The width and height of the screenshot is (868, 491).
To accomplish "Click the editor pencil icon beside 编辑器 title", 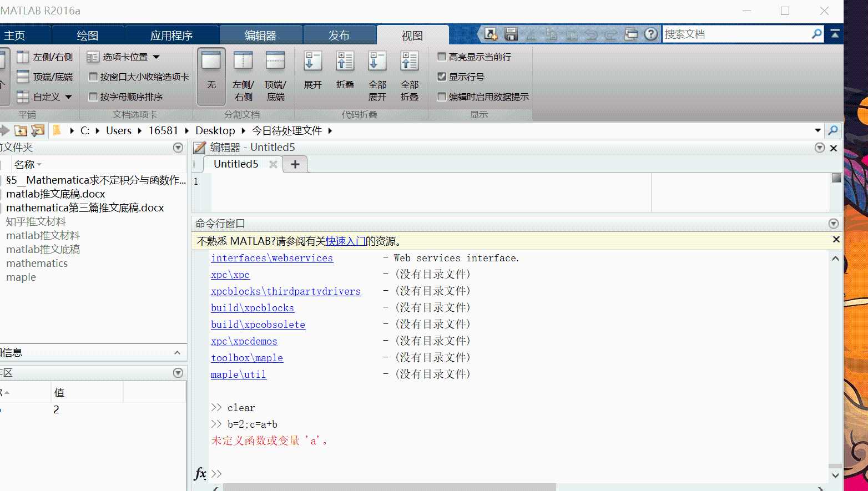I will (200, 148).
